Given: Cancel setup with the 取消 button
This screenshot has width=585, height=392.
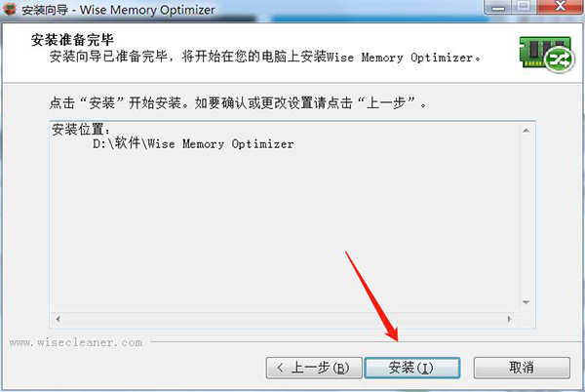Looking at the screenshot, I should coord(522,368).
